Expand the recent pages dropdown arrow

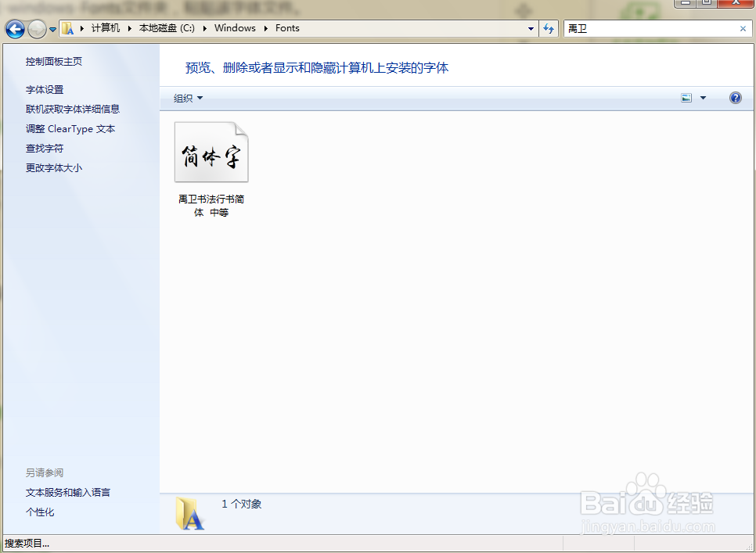[x=52, y=27]
